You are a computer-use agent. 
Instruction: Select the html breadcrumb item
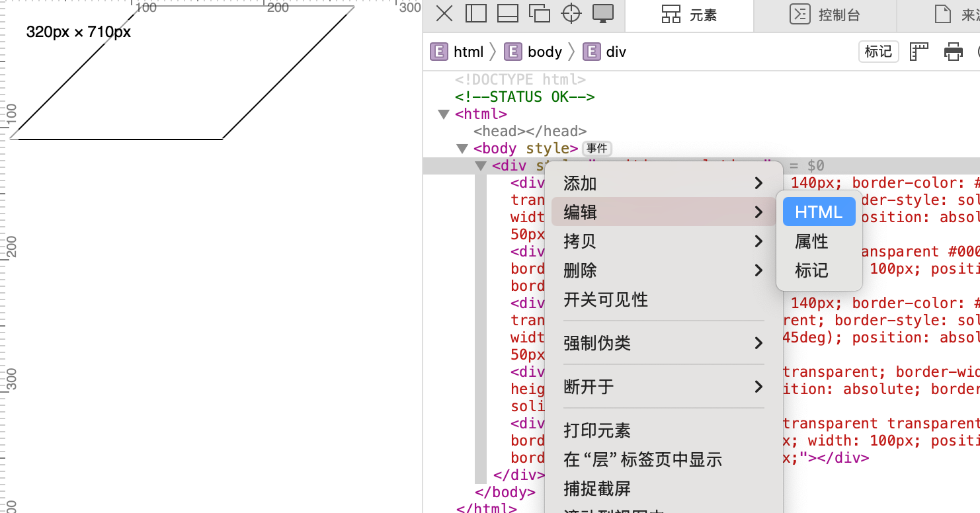(457, 52)
